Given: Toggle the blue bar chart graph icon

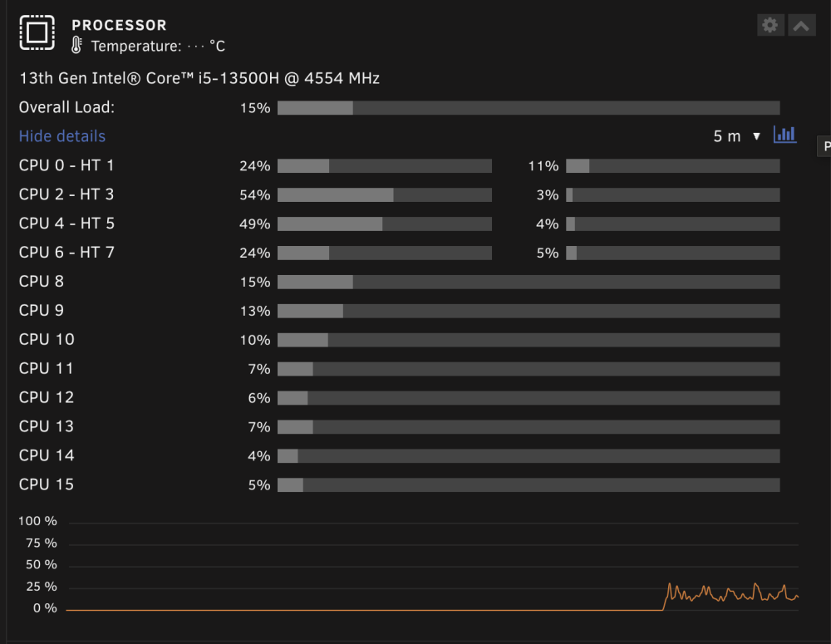Looking at the screenshot, I should pos(785,135).
